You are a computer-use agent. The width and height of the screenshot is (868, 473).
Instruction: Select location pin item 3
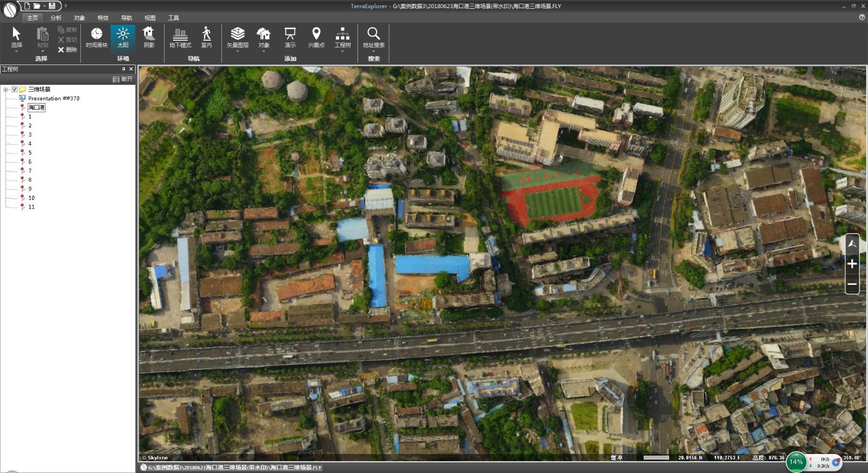30,135
